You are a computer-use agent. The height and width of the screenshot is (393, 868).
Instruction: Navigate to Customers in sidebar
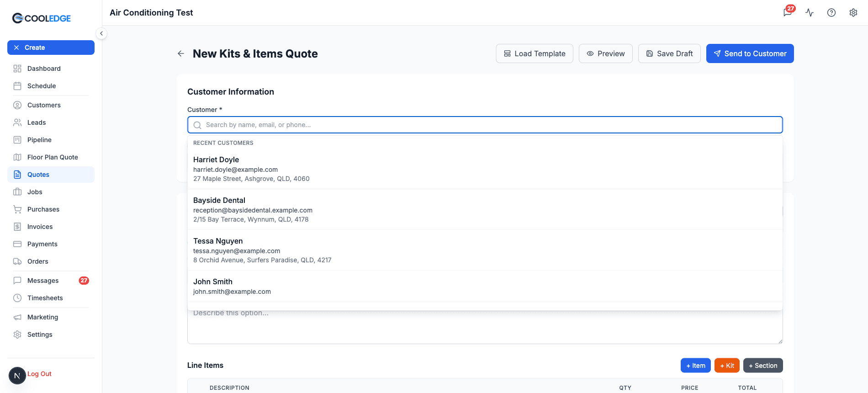51,105
